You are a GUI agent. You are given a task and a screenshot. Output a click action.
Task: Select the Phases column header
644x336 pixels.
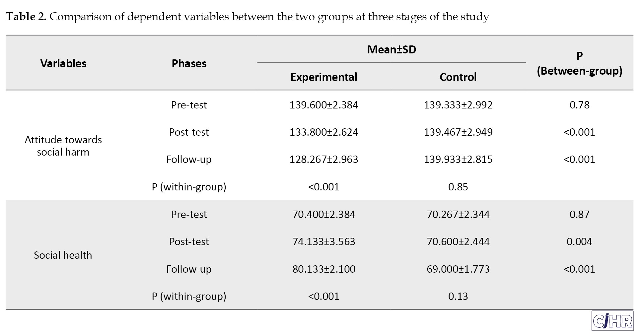tap(189, 63)
